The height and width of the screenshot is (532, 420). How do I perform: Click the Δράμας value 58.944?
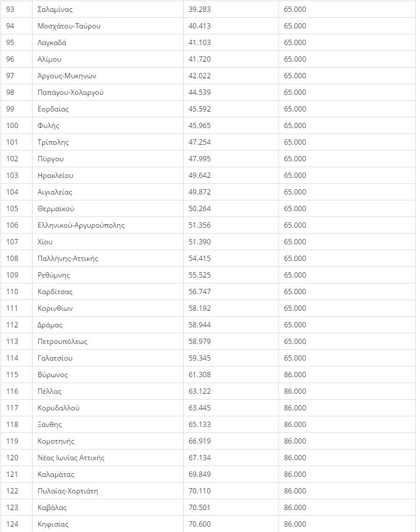click(200, 325)
